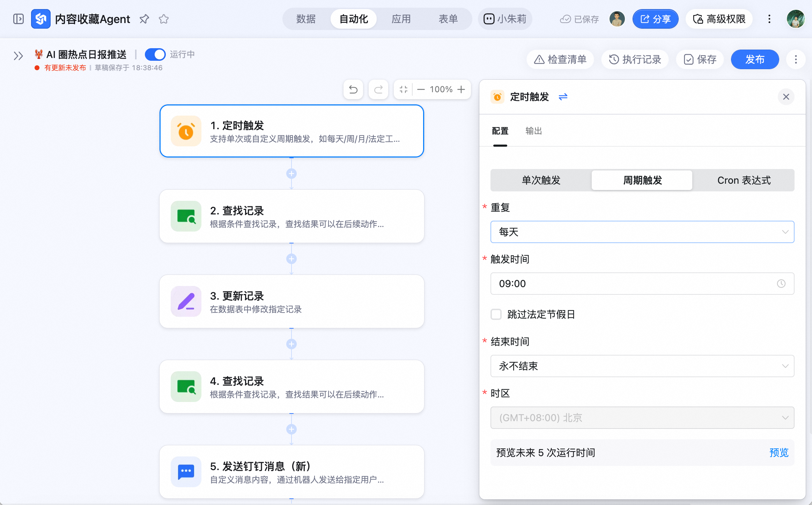Switch to the 输出 tab
The width and height of the screenshot is (812, 505).
point(533,131)
